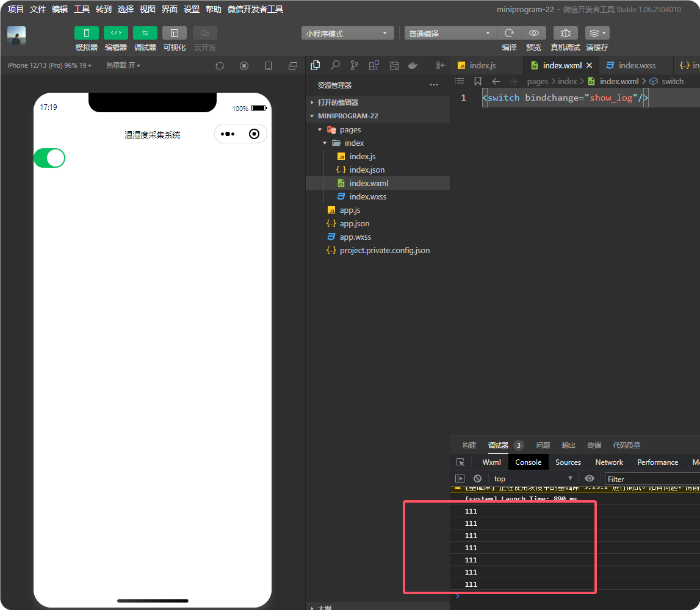This screenshot has height=610, width=700.
Task: Open real device debugging
Action: (x=565, y=33)
